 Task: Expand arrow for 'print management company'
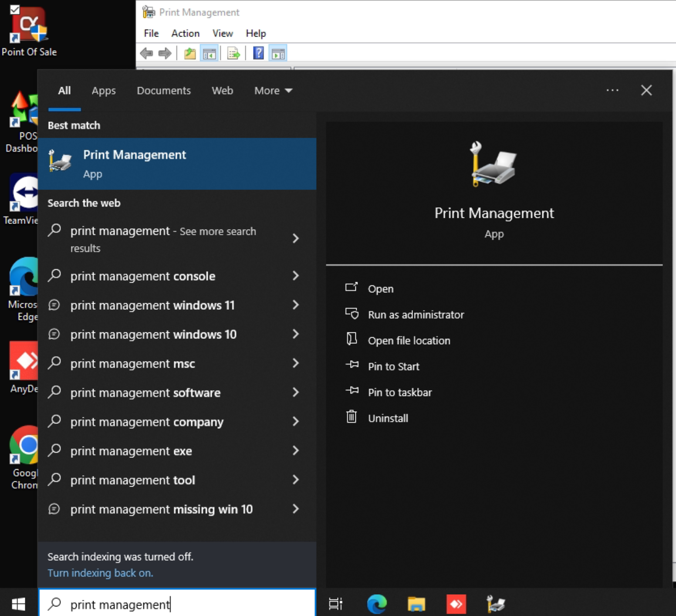[x=296, y=422]
